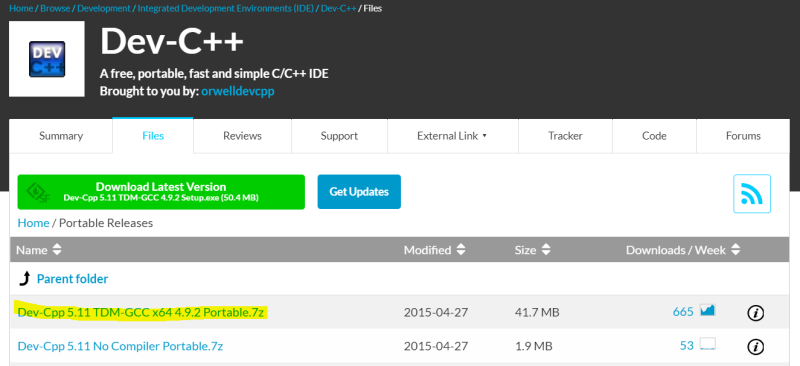Screen dimensions: 800x366
Task: Open downloads chart for TDM-GCC x64 Portable
Action: point(708,310)
